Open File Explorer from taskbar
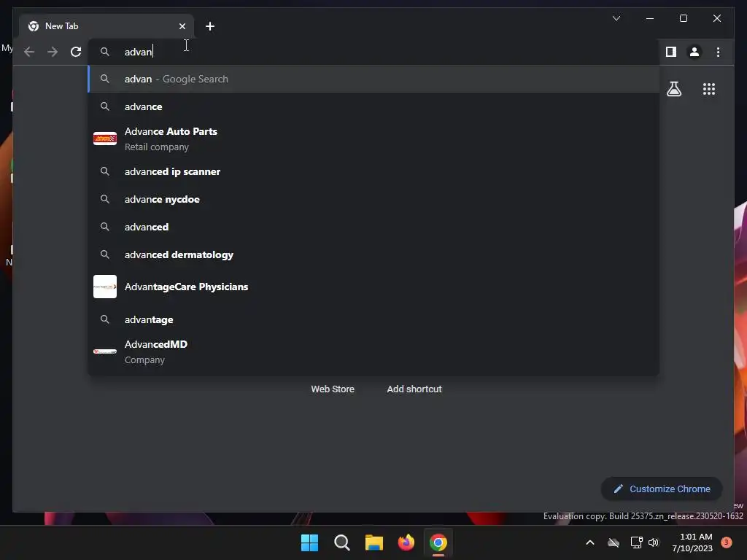This screenshot has height=560, width=747. (374, 542)
